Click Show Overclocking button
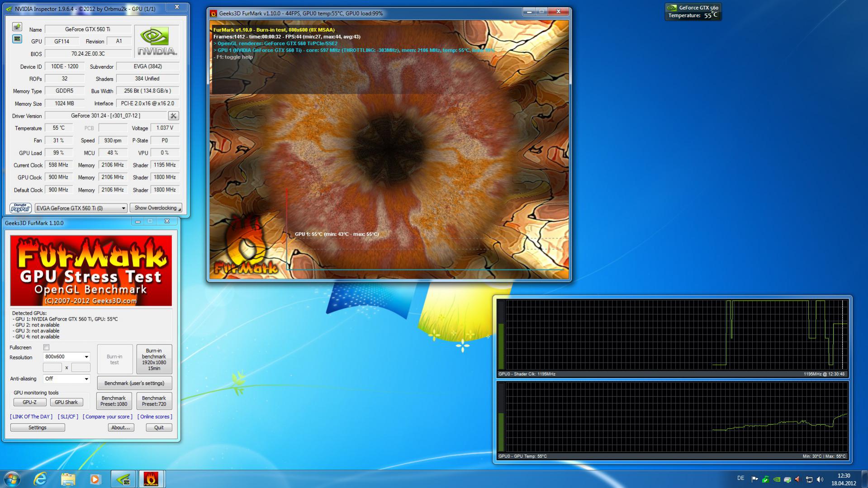 [156, 208]
